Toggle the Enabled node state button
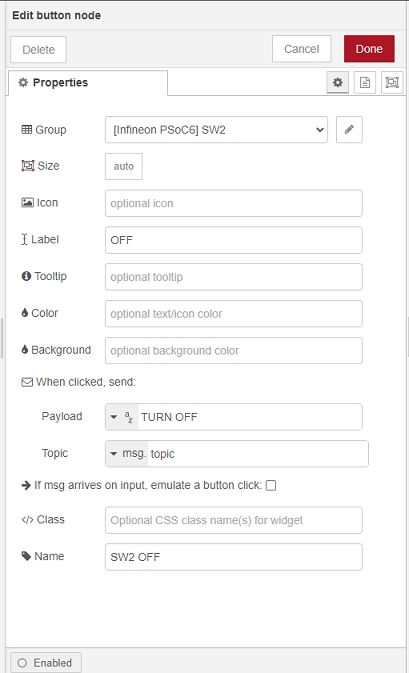The image size is (409, 673). click(x=45, y=662)
